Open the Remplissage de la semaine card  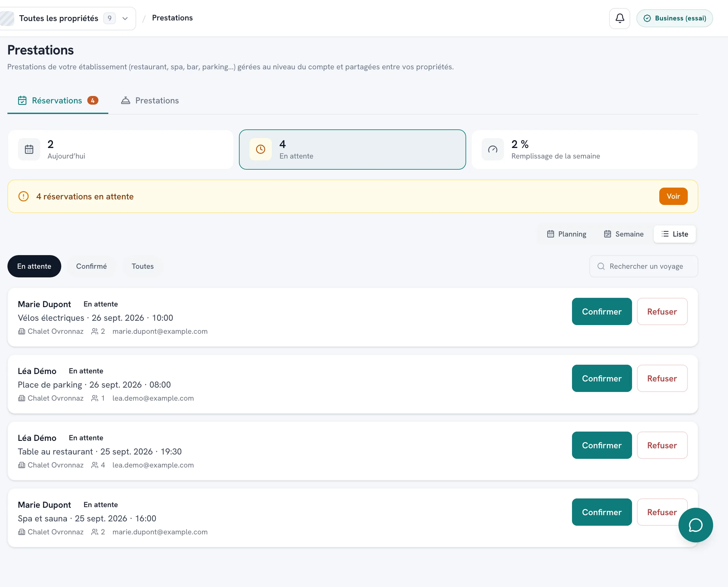click(584, 149)
